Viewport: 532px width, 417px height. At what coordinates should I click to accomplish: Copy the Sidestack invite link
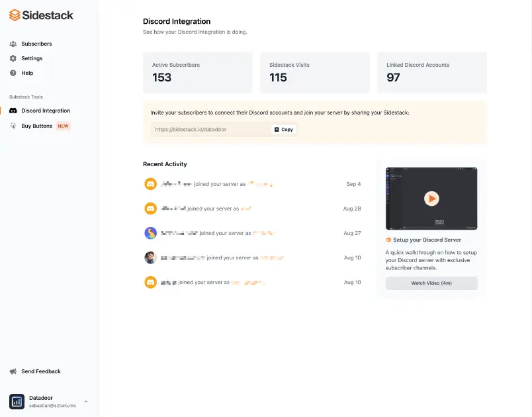click(283, 129)
